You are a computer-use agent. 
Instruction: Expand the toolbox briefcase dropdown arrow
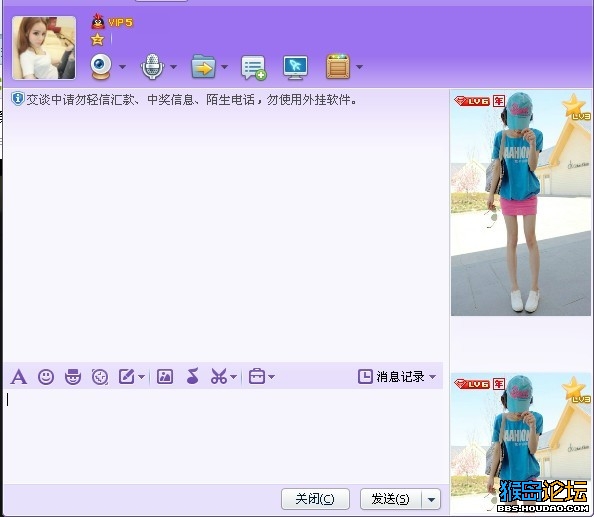tap(272, 377)
